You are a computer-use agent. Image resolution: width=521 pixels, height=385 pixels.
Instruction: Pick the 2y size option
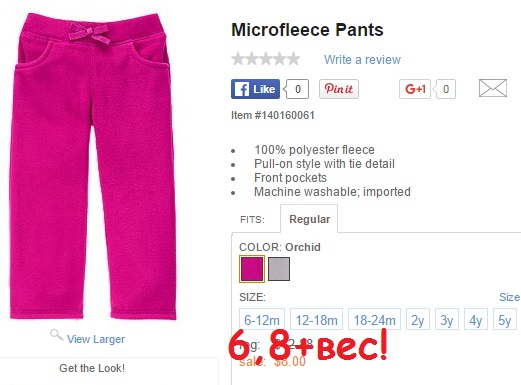coord(418,320)
